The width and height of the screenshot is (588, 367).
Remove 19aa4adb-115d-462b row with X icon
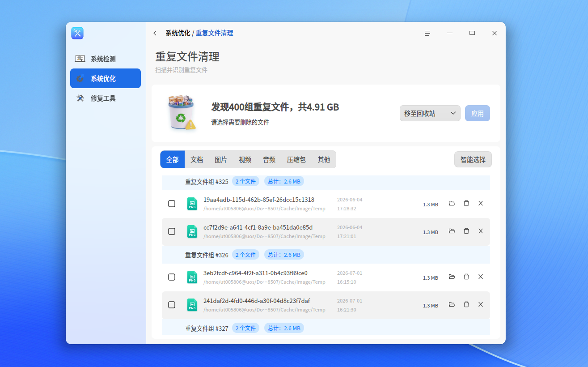tap(481, 203)
